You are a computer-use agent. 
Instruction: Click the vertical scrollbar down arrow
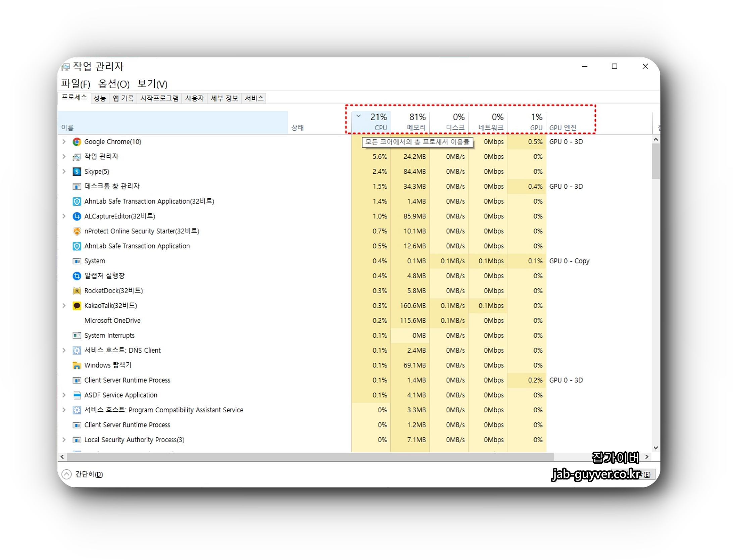(x=656, y=448)
